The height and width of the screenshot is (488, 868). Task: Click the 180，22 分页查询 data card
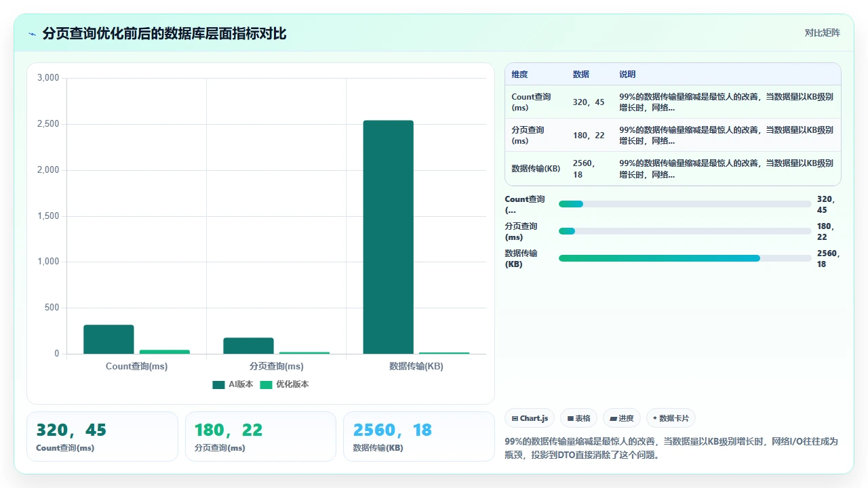(260, 436)
